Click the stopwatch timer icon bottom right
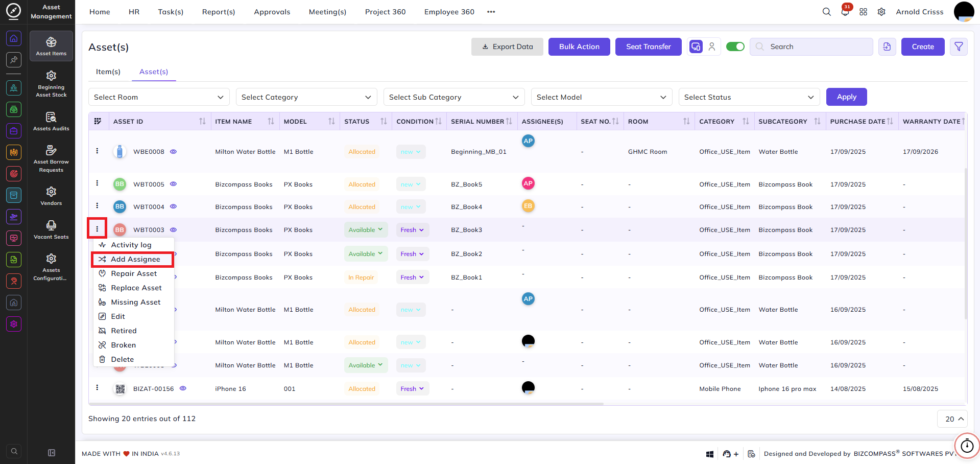Screen dimensions: 980x464 (967, 446)
